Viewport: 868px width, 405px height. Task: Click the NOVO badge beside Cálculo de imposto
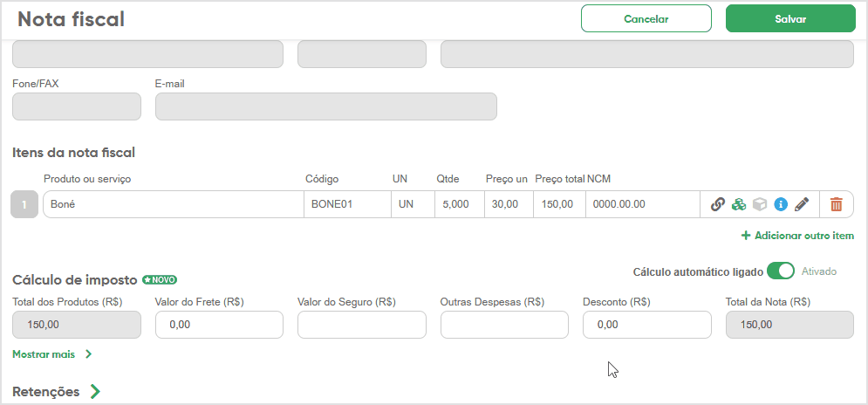[x=160, y=280]
